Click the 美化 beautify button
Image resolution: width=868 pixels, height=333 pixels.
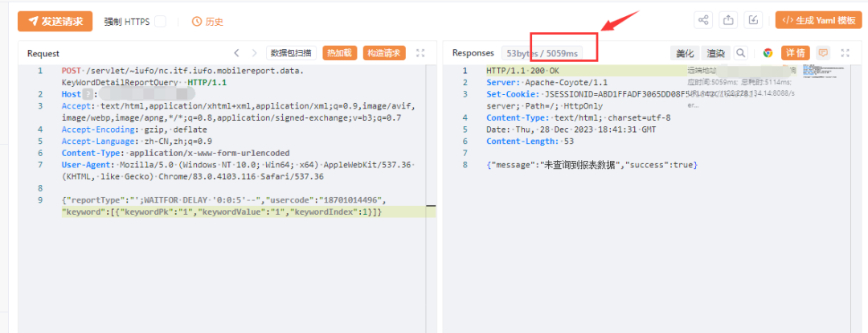point(685,53)
